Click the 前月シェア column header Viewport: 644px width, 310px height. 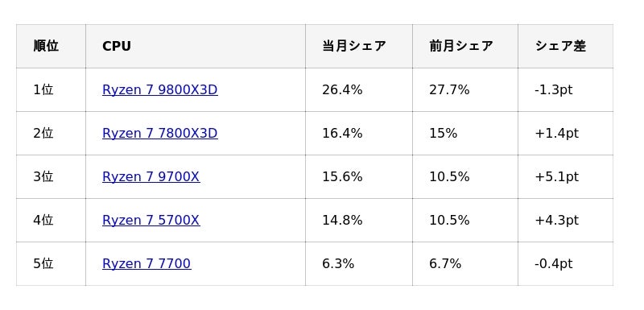(465, 47)
